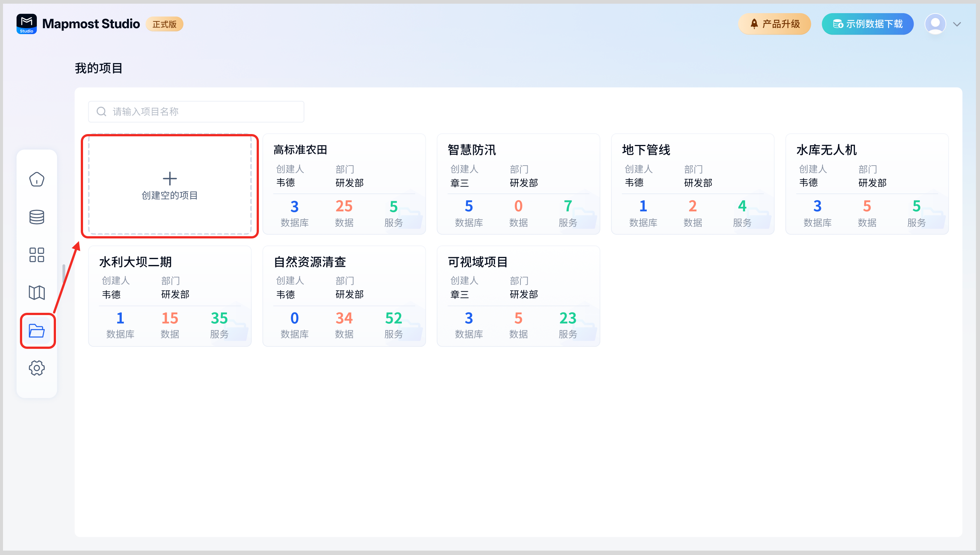
Task: Open the 自然资源清查 project card
Action: tap(344, 296)
